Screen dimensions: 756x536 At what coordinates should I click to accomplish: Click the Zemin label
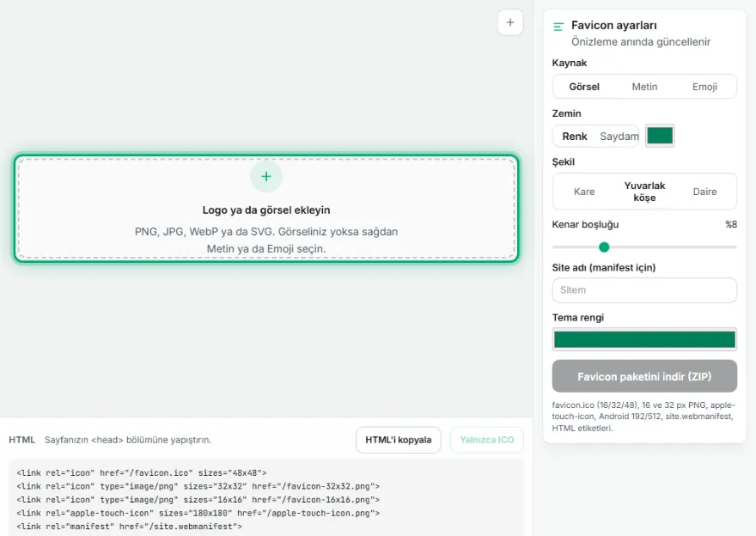pyautogui.click(x=566, y=113)
